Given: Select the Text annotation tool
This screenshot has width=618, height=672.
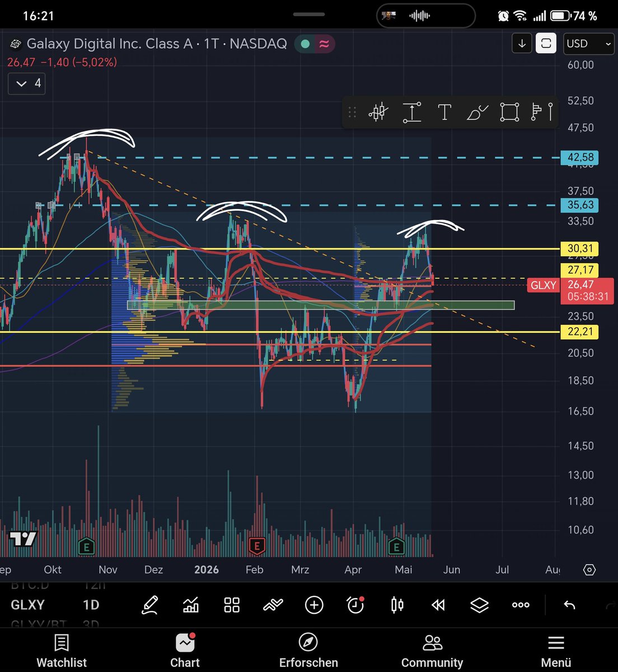Looking at the screenshot, I should [x=444, y=113].
